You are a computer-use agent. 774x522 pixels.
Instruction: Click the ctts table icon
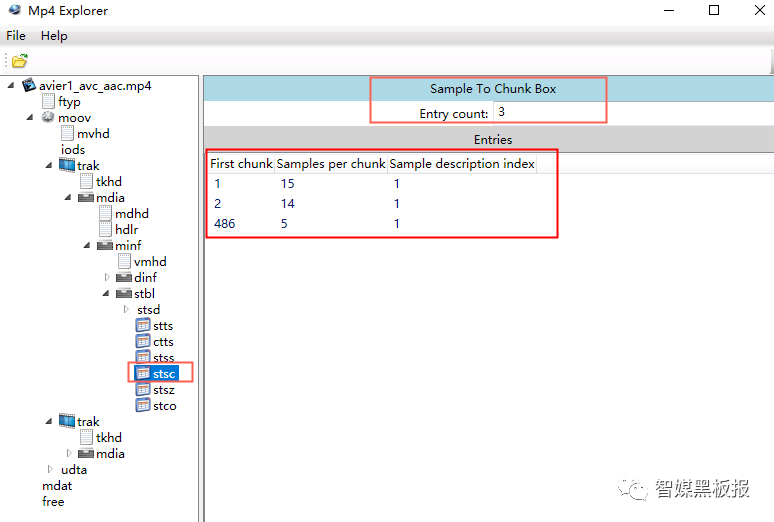coord(143,341)
